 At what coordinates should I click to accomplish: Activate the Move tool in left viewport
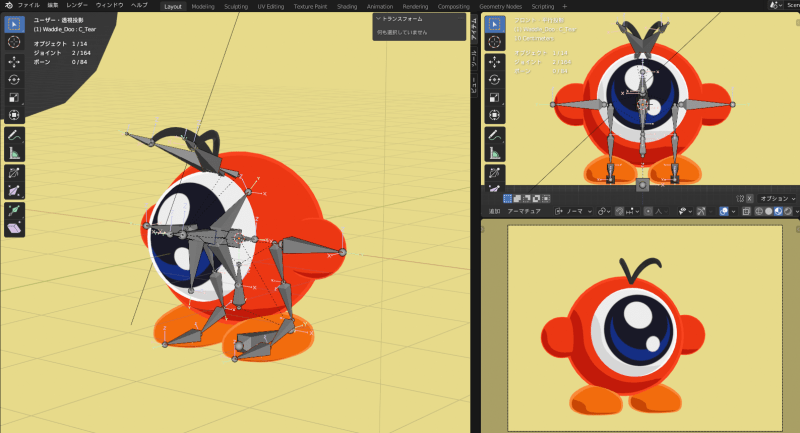pos(15,61)
